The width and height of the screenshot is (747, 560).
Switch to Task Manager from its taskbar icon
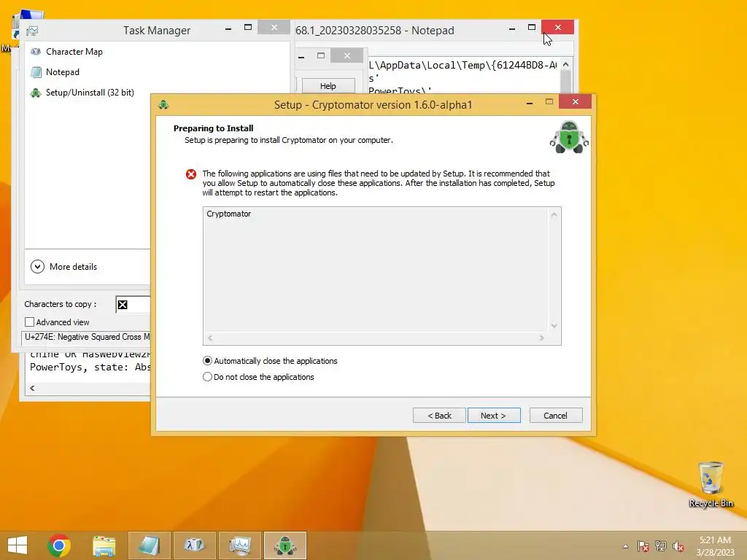(239, 545)
